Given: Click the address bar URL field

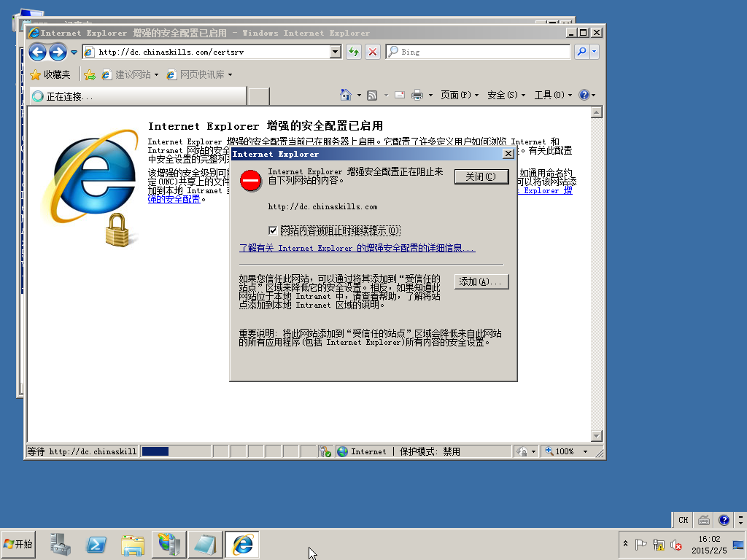Looking at the screenshot, I should (206, 52).
